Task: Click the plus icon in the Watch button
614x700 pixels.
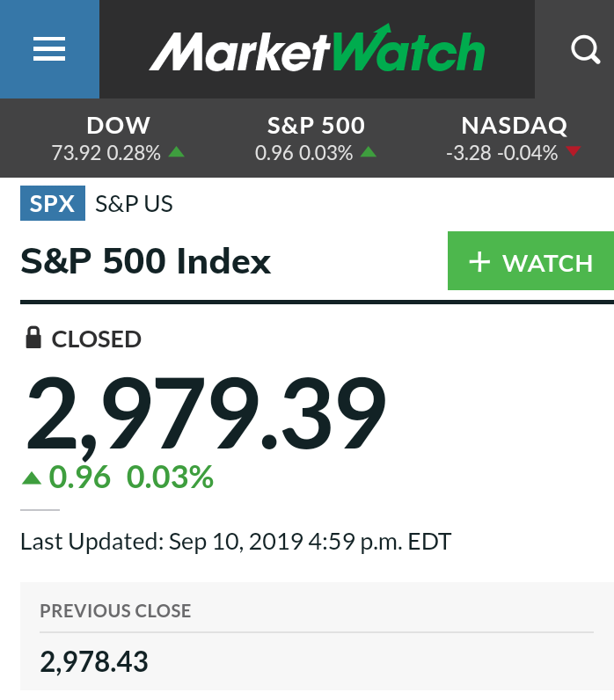Action: (479, 262)
